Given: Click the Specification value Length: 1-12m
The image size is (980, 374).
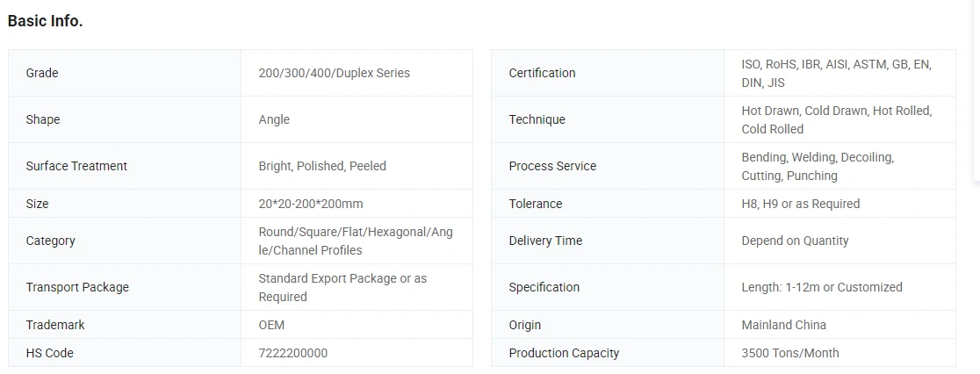Looking at the screenshot, I should coord(822,287).
